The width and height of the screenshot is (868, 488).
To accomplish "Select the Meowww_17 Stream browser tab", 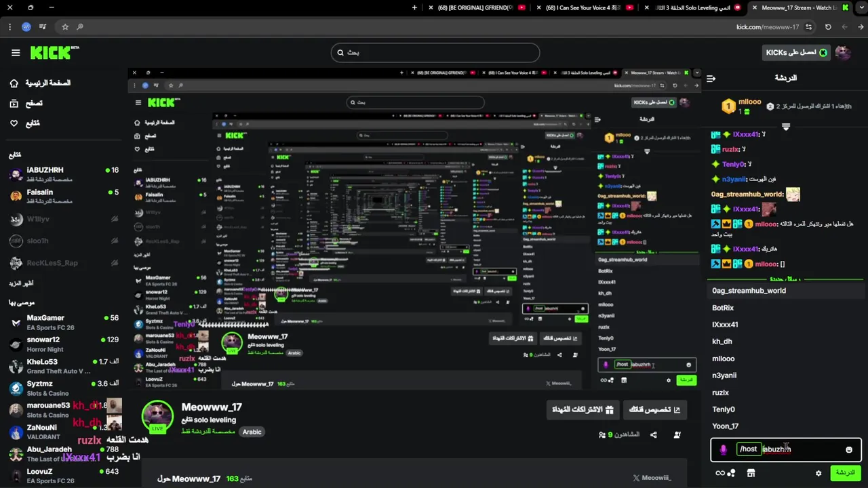I will click(x=801, y=7).
